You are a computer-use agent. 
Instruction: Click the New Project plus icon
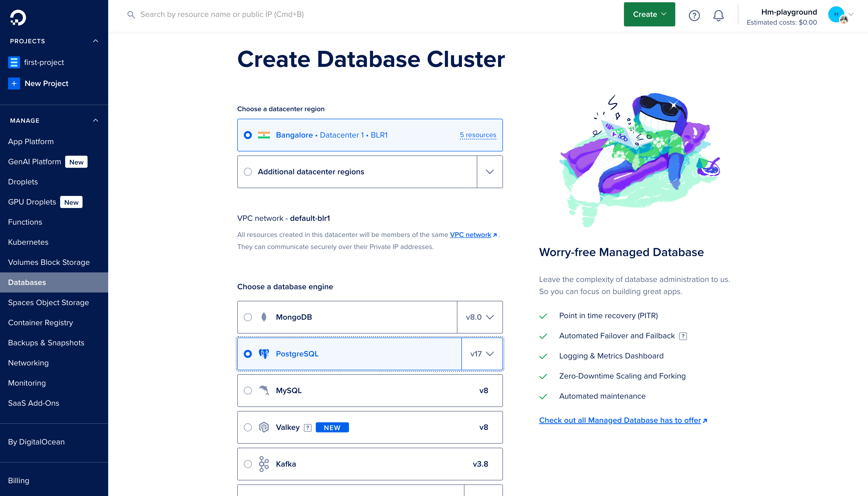click(x=14, y=84)
